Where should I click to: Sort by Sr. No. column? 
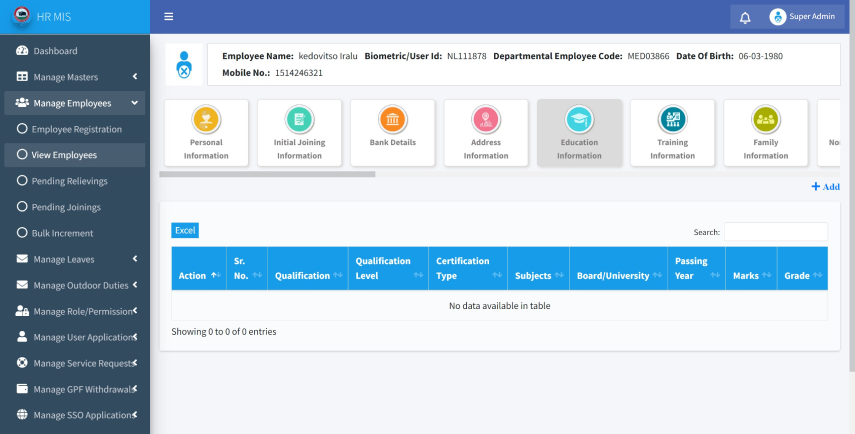[247, 268]
